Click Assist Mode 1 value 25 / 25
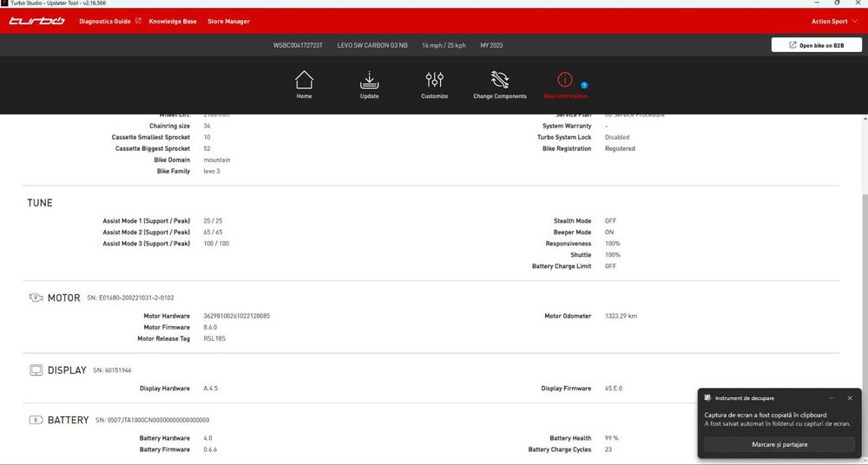 (x=213, y=221)
